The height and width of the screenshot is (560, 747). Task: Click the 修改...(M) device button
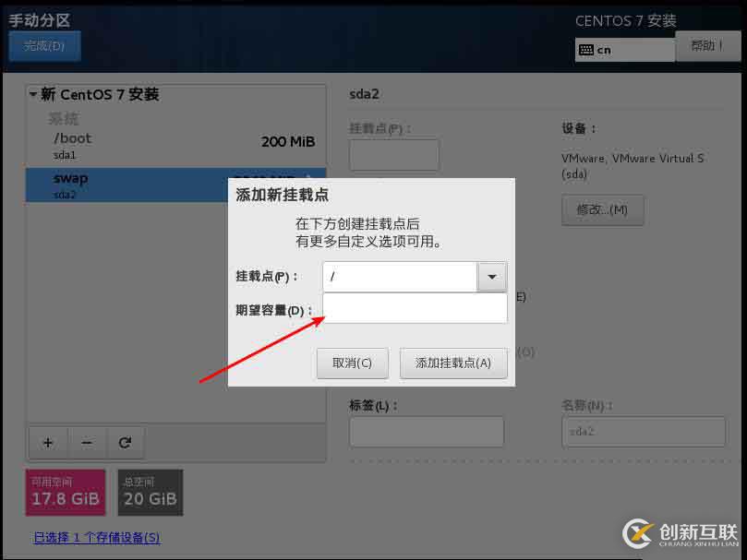tap(602, 209)
